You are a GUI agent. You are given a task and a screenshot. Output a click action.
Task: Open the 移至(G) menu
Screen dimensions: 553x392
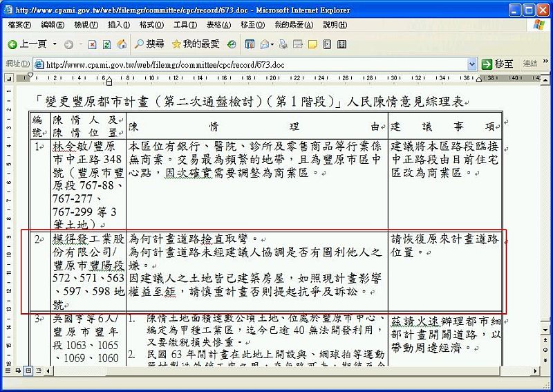coord(252,25)
